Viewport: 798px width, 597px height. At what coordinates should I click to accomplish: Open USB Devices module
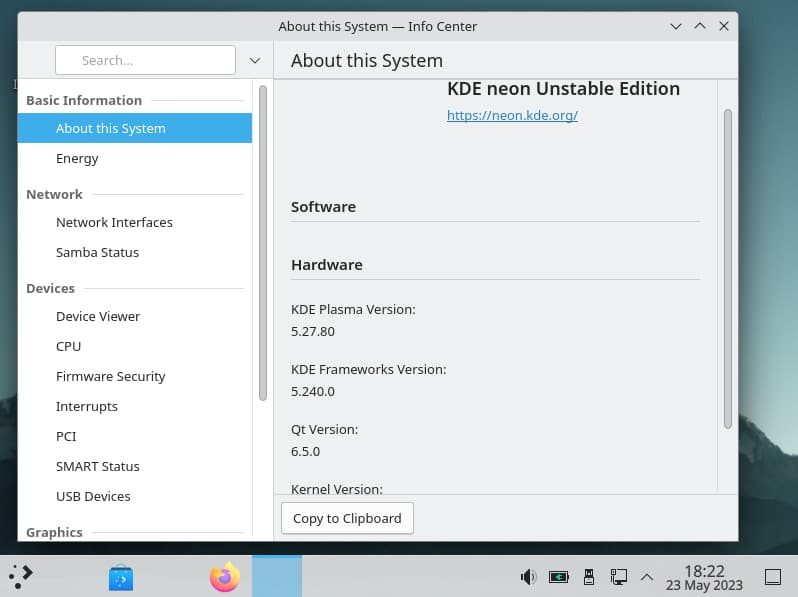click(135, 497)
